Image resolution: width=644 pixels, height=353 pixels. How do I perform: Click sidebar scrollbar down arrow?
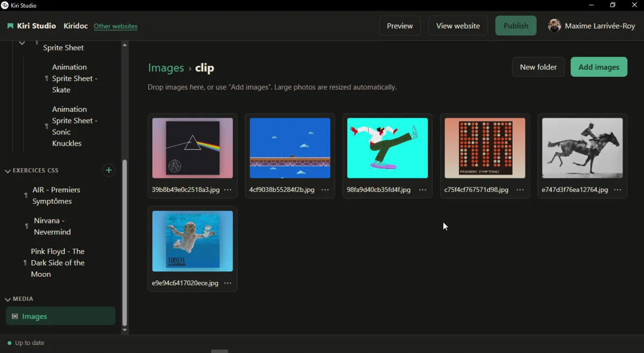[125, 330]
